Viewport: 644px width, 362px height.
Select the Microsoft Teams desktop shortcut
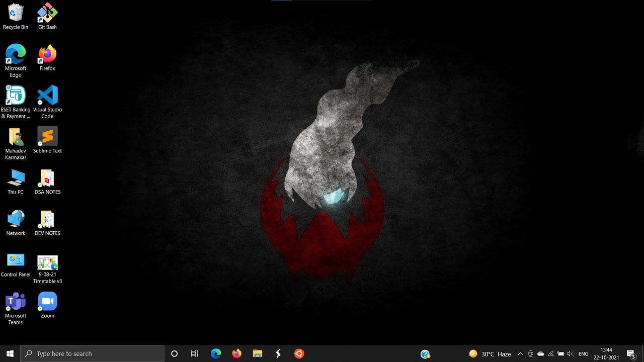16,308
